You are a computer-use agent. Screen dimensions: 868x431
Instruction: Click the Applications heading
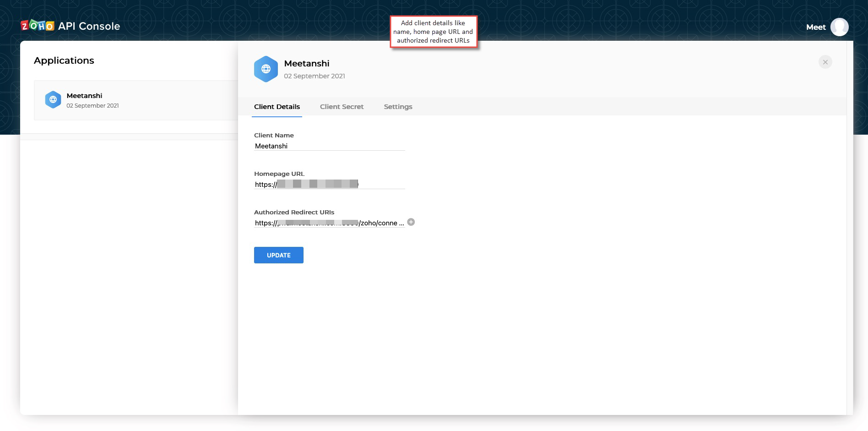[64, 60]
